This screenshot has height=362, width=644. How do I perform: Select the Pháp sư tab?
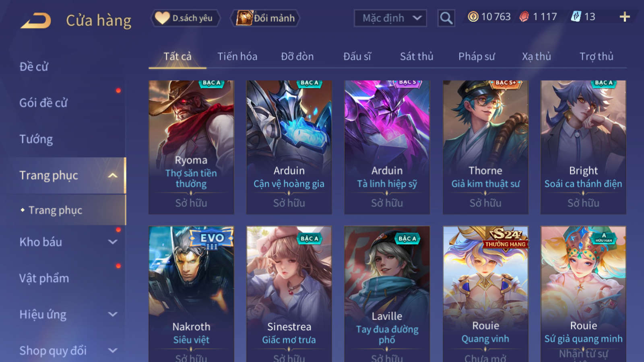pos(476,56)
